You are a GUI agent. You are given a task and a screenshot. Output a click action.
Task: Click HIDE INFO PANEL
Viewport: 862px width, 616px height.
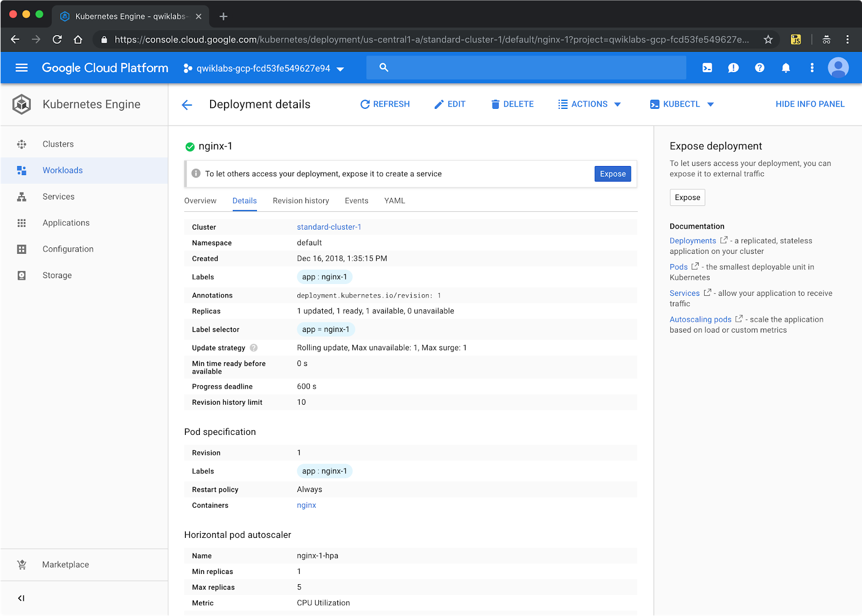click(x=810, y=105)
